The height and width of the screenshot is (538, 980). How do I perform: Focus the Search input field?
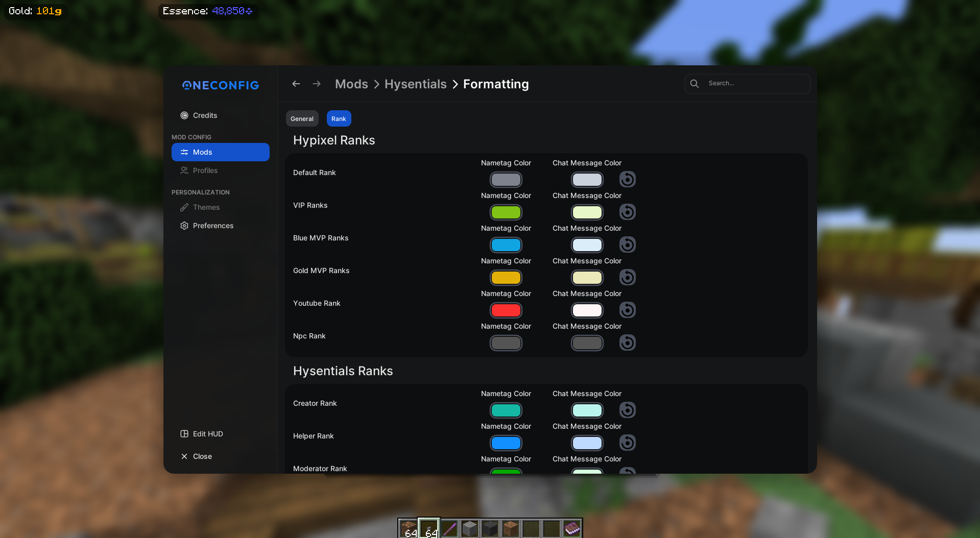pyautogui.click(x=747, y=83)
